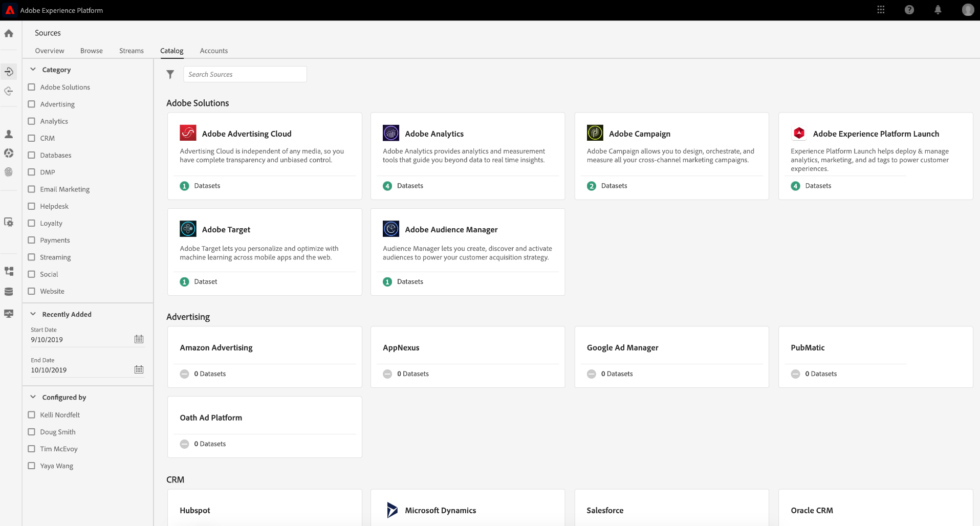Screen dimensions: 980x526
Task: Click the filter funnel icon
Action: pyautogui.click(x=170, y=75)
